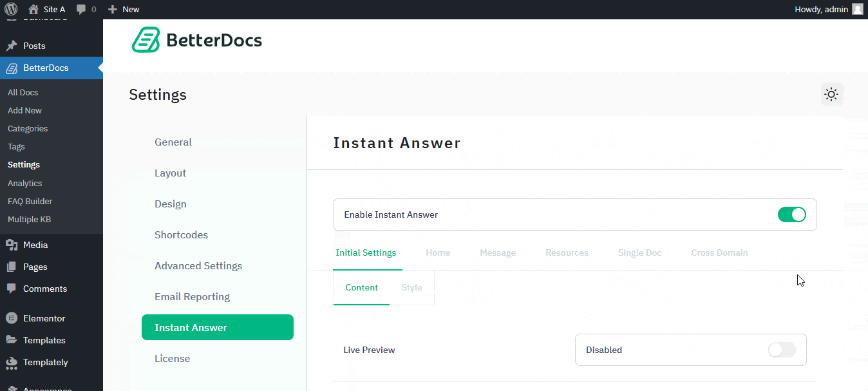Click the Posts pin icon
This screenshot has width=868, height=391.
pos(11,45)
